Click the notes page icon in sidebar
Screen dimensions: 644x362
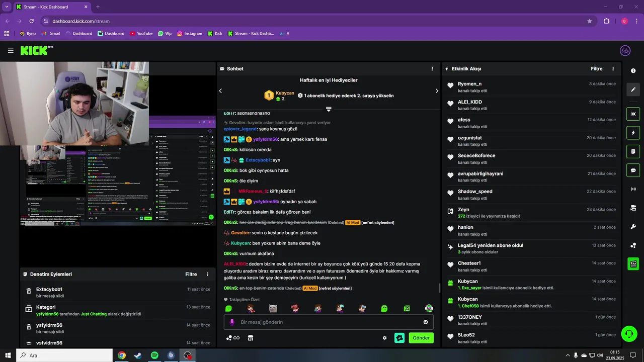coord(633,151)
